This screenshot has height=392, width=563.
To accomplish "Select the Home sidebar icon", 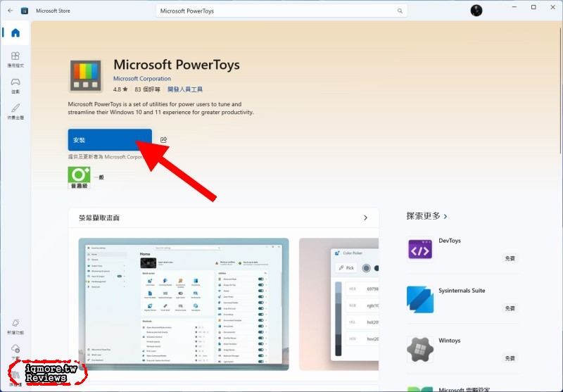I will pyautogui.click(x=15, y=33).
